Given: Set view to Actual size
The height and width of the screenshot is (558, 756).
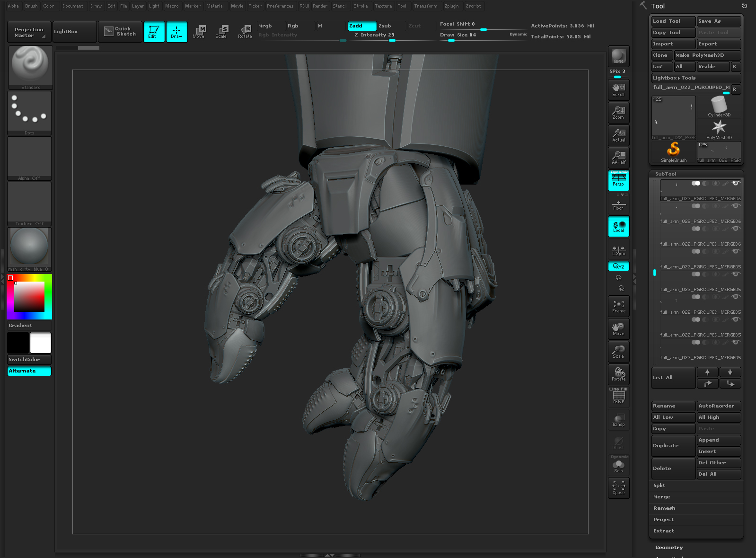Looking at the screenshot, I should (618, 135).
